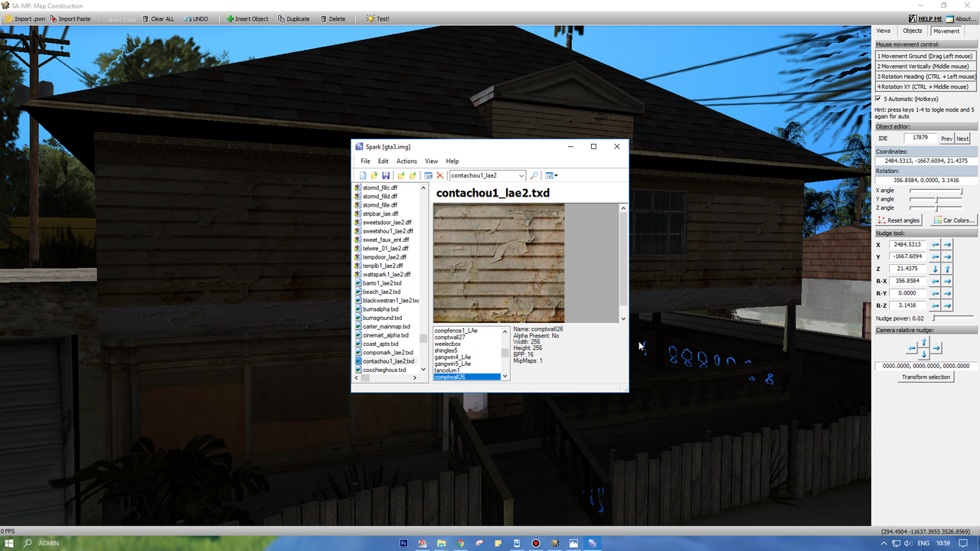This screenshot has width=980, height=551.
Task: Click the Next object button
Action: point(962,139)
